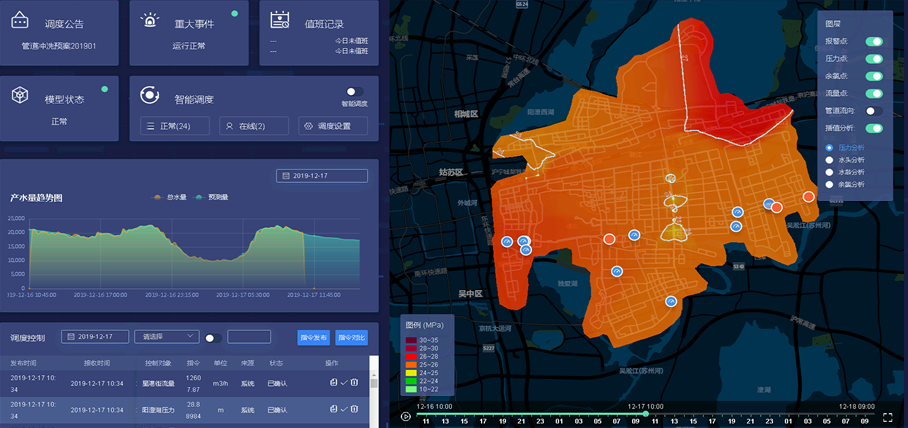The image size is (908, 428).
Task: Click the 星港街流量 cell
Action: point(158,383)
